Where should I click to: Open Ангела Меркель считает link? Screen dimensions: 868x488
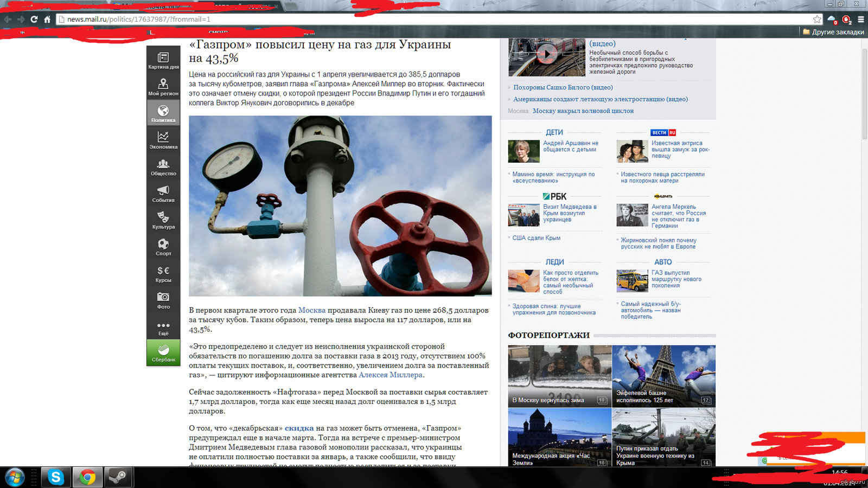pyautogui.click(x=679, y=216)
